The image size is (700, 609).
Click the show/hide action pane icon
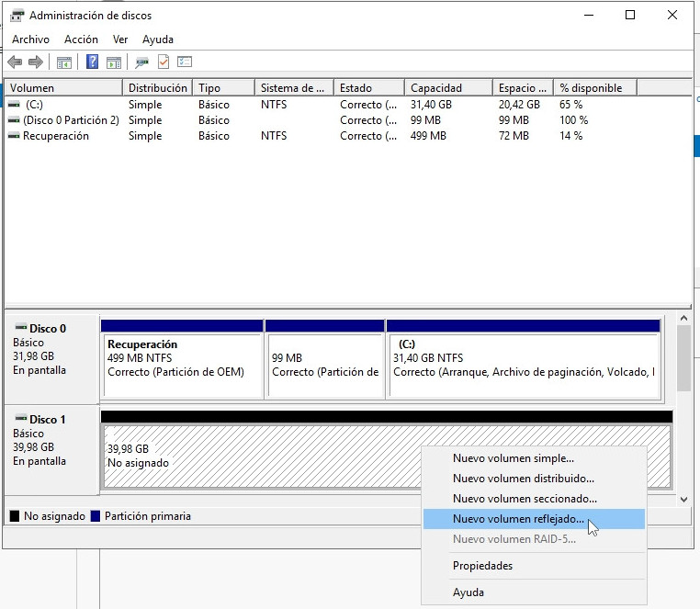click(114, 62)
